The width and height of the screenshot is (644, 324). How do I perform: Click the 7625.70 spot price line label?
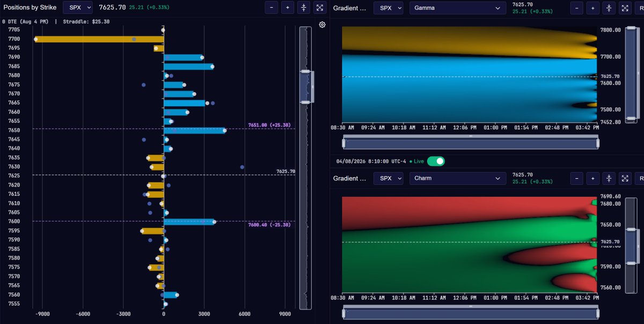(x=286, y=171)
